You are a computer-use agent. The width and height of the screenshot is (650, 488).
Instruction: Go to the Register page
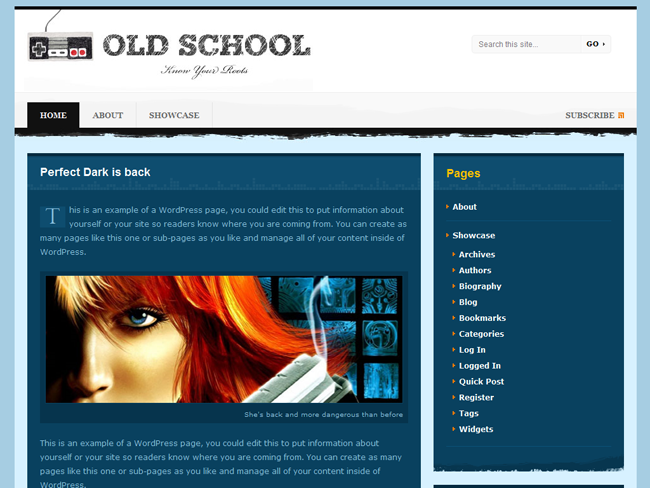click(476, 398)
